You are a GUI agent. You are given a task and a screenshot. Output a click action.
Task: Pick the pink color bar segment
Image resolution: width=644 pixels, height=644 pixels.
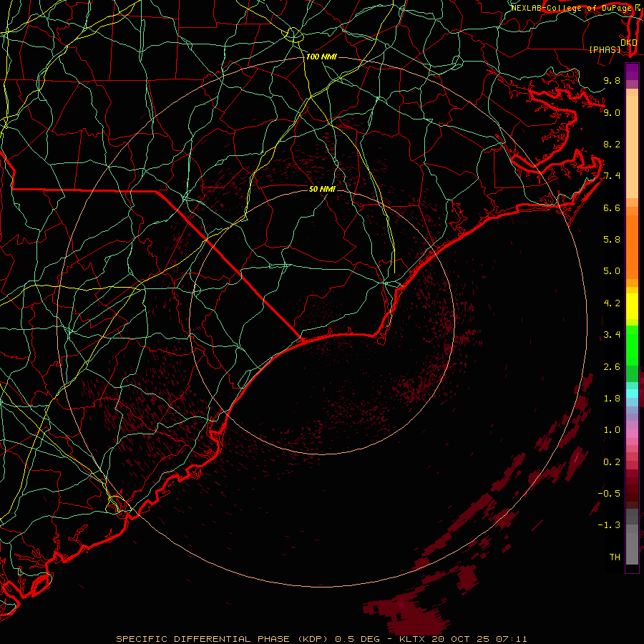632,434
